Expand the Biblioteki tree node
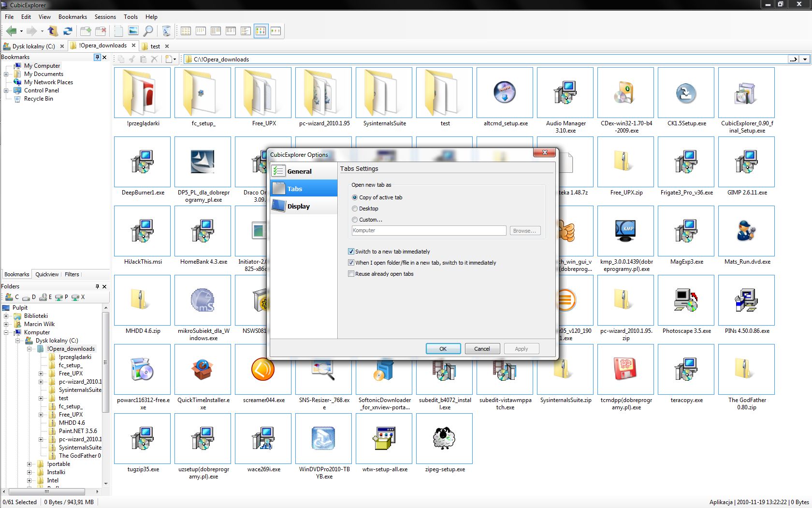The width and height of the screenshot is (812, 508). pos(6,316)
